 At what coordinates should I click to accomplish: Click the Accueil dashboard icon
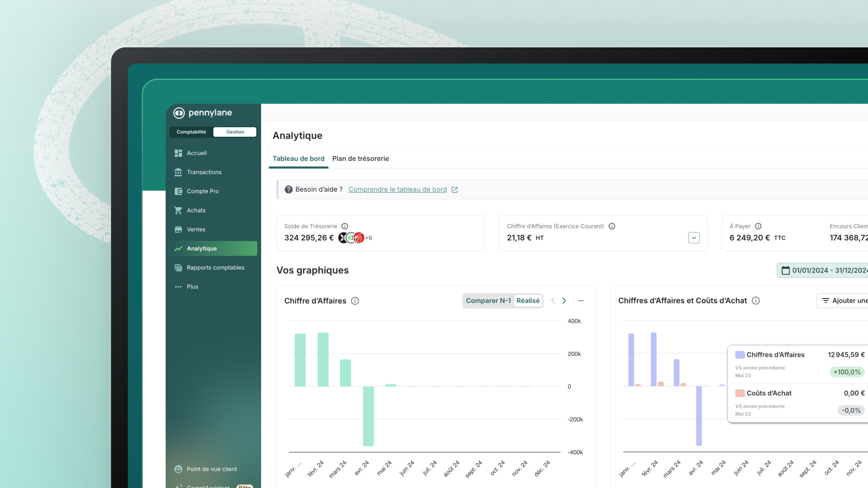click(178, 153)
